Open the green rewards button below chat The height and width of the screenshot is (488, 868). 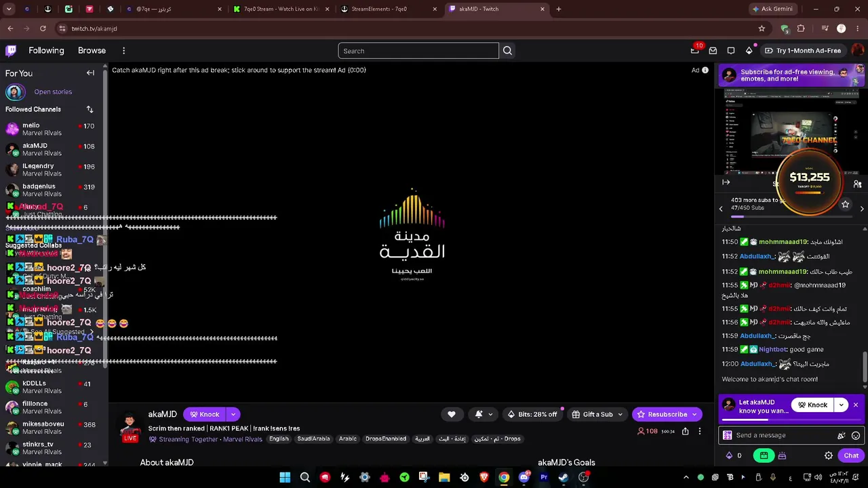click(x=764, y=456)
